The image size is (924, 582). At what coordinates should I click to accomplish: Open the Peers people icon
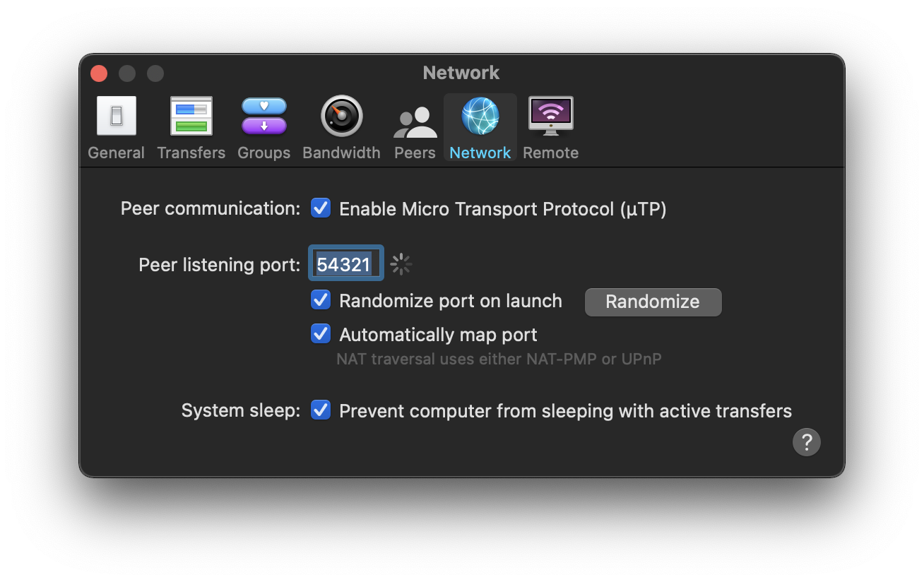click(x=415, y=121)
